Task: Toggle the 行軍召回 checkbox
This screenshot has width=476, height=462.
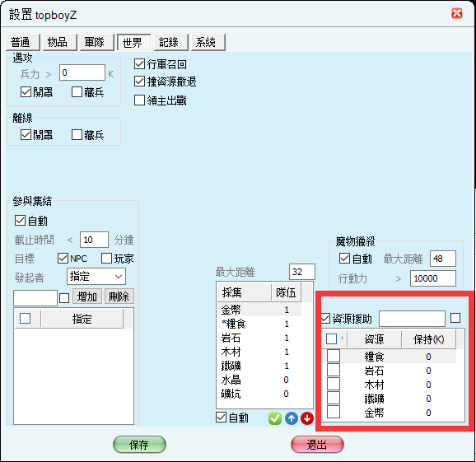Action: (x=139, y=64)
